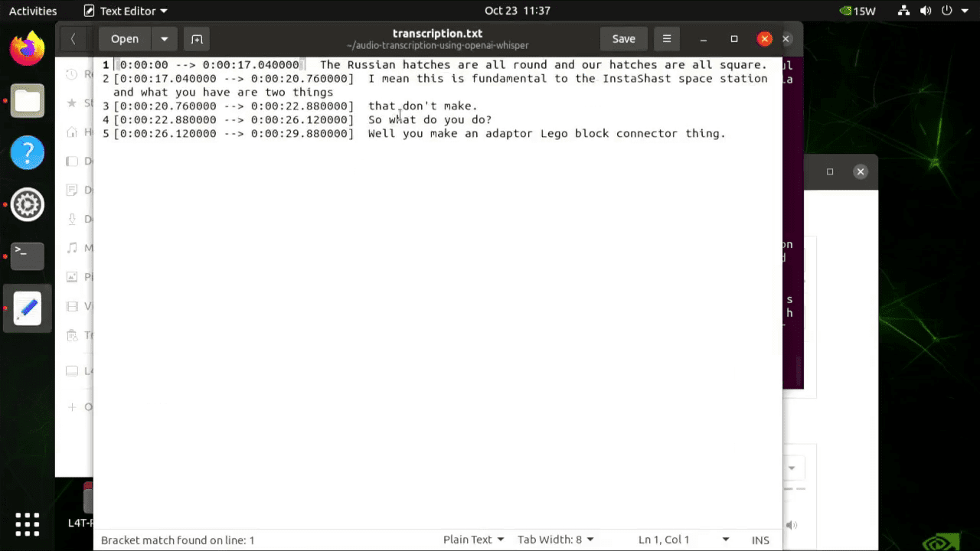
Task: Show the Applications grid
Action: [x=27, y=523]
